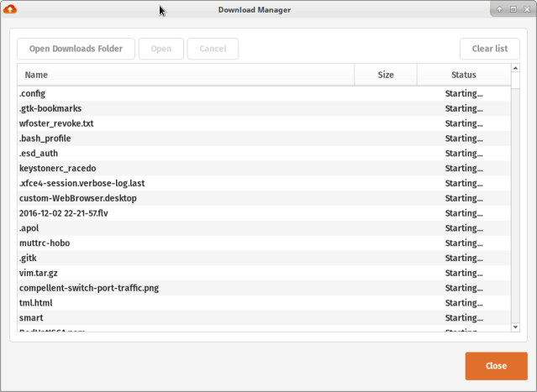The height and width of the screenshot is (392, 537).
Task: Click the Cancel button
Action: 213,49
